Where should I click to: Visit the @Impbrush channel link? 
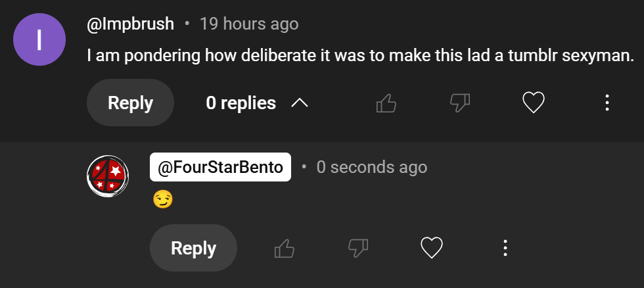point(131,24)
